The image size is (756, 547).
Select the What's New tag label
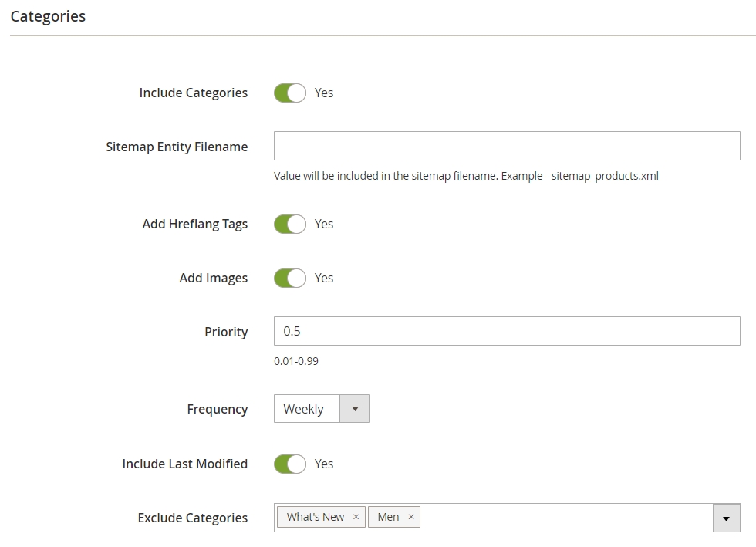pyautogui.click(x=316, y=517)
